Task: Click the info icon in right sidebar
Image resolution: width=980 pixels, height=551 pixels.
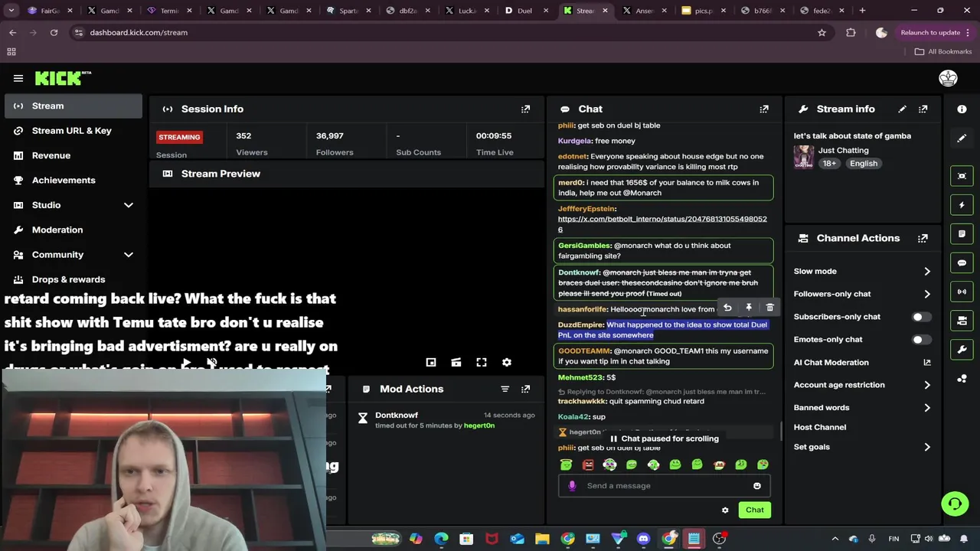Action: [x=962, y=109]
